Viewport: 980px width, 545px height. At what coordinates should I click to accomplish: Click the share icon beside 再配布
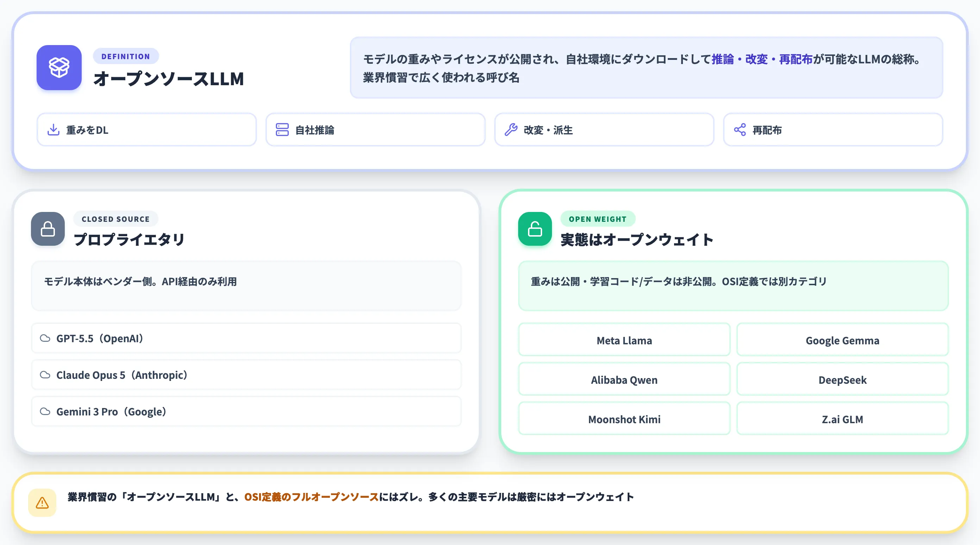(740, 130)
